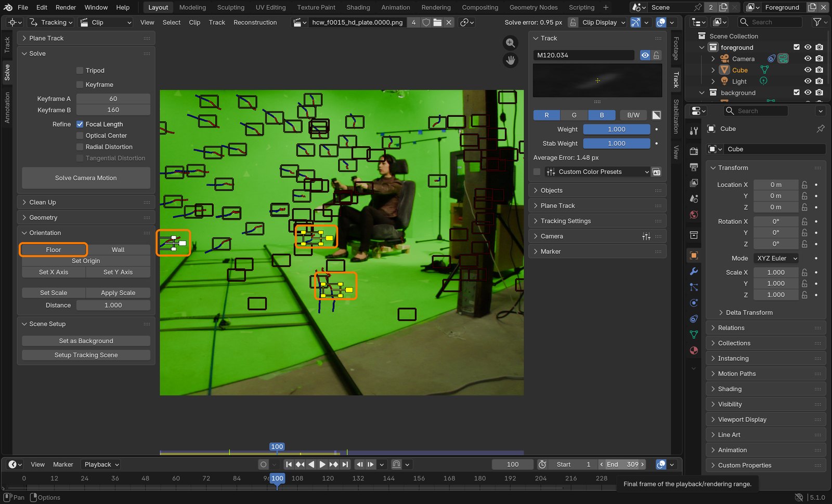This screenshot has width=832, height=504.
Task: Switch to the Shading workspace tab
Action: (358, 7)
